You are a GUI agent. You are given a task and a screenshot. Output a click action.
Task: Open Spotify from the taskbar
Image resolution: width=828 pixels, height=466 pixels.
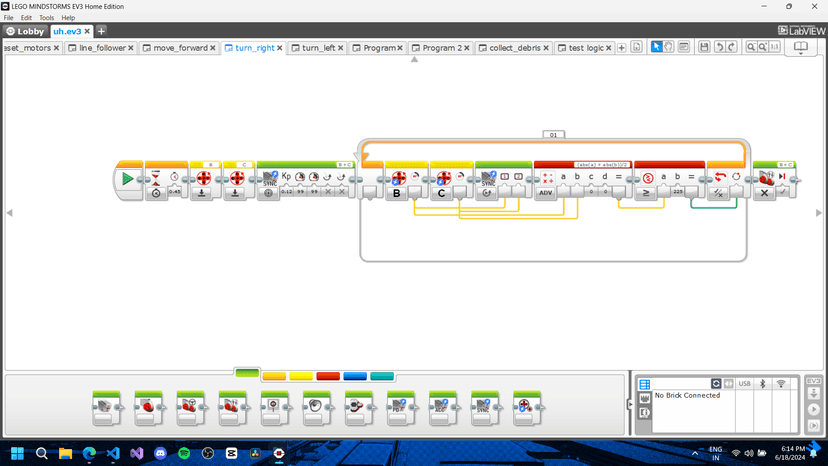coord(184,453)
